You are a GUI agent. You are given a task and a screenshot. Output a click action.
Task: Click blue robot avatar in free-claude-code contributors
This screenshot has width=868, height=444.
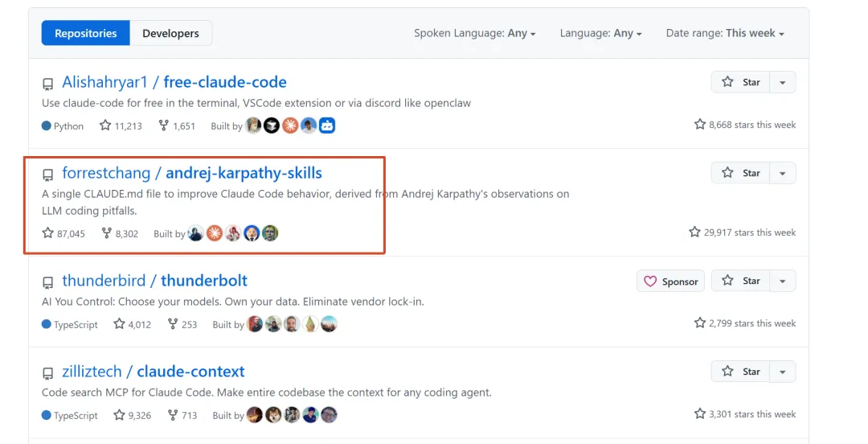[327, 125]
